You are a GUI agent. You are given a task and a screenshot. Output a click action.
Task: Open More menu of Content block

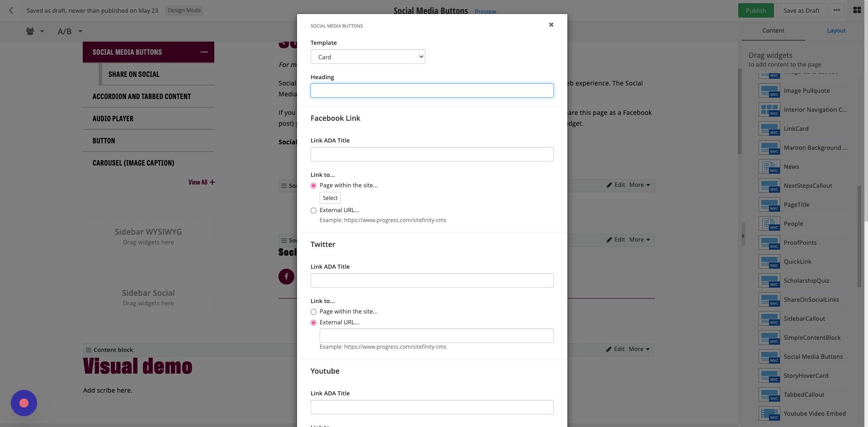point(639,349)
